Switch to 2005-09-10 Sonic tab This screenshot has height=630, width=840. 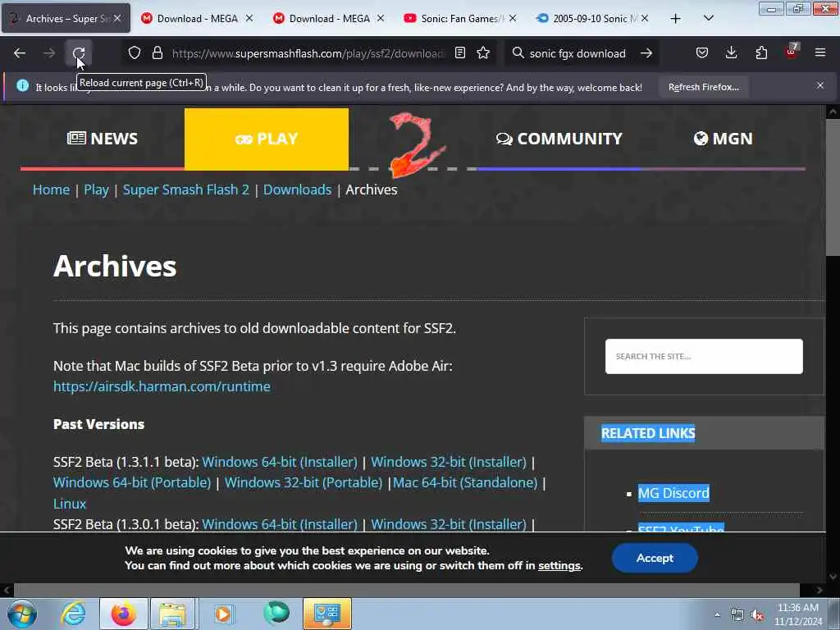point(592,19)
